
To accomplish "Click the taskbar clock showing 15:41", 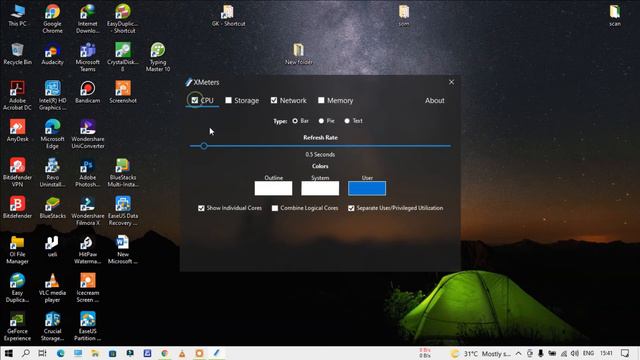I will click(607, 353).
